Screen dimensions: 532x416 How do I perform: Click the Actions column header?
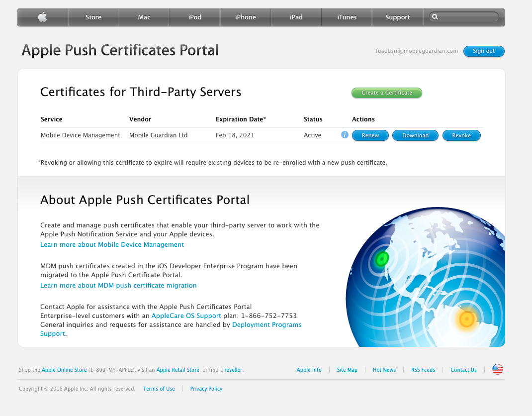[x=363, y=119]
